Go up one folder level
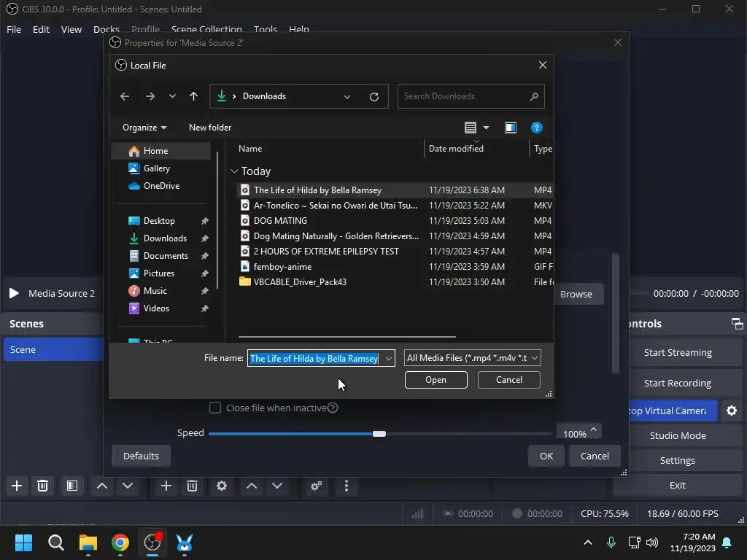The image size is (747, 560). (193, 96)
